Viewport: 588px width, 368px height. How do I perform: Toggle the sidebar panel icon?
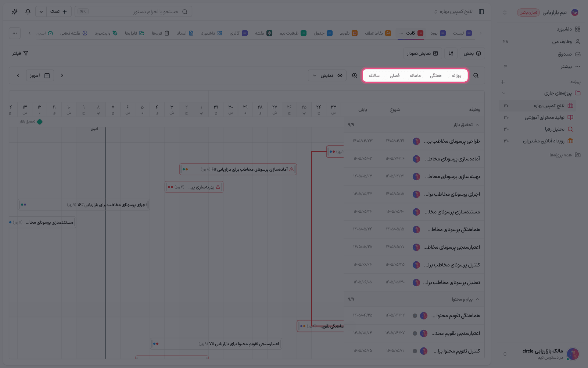coord(481,12)
